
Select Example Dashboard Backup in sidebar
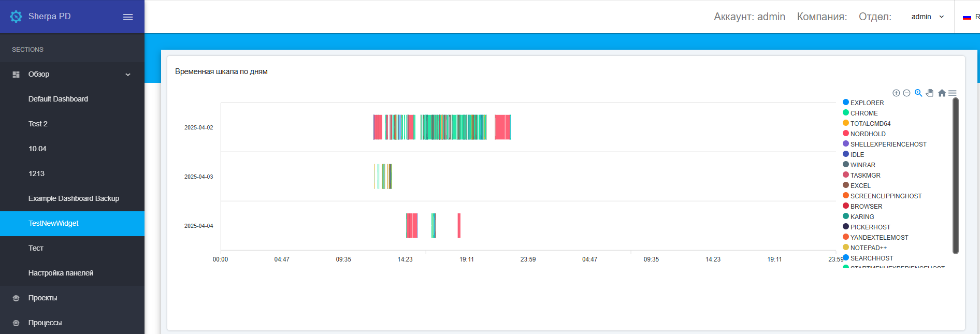click(x=74, y=198)
